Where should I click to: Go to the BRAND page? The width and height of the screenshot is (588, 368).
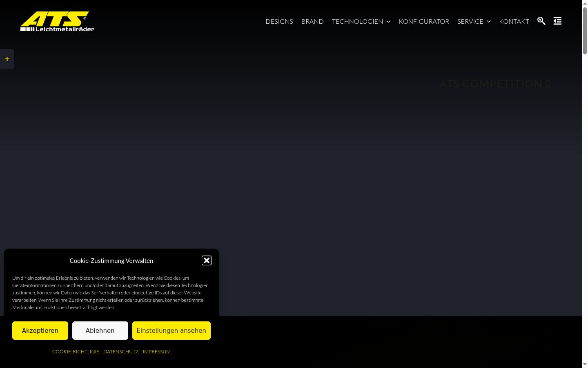[312, 21]
